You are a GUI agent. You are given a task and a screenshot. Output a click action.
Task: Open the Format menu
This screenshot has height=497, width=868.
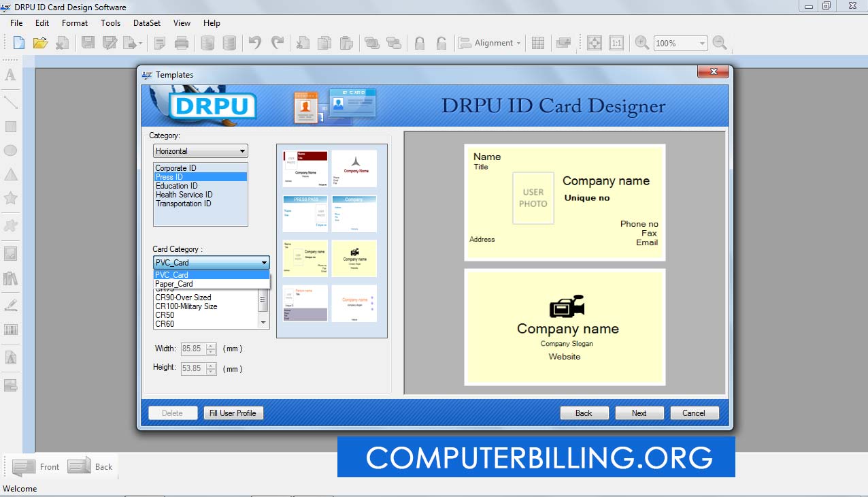point(75,22)
